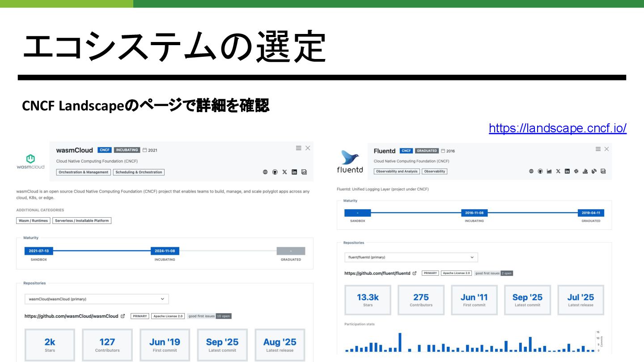The width and height of the screenshot is (644, 362).
Task: Open external link icon beside wasmCloud GitHub URL
Action: point(123,316)
